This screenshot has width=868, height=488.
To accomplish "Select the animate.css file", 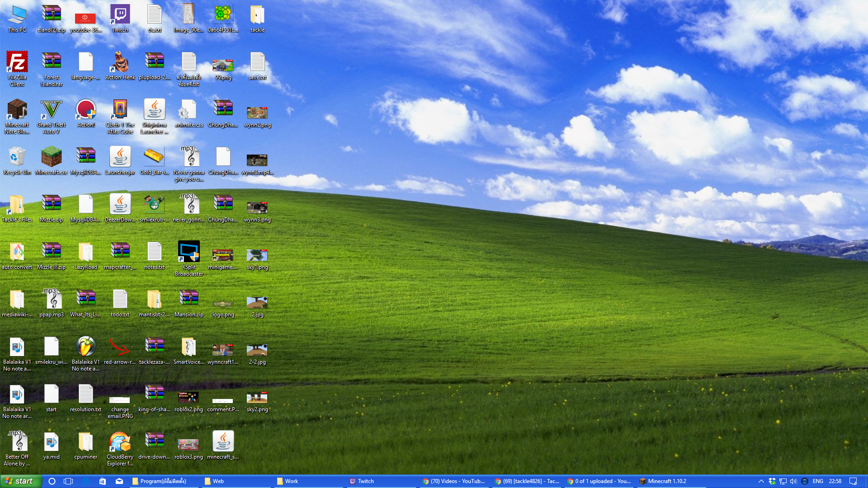I will (189, 114).
